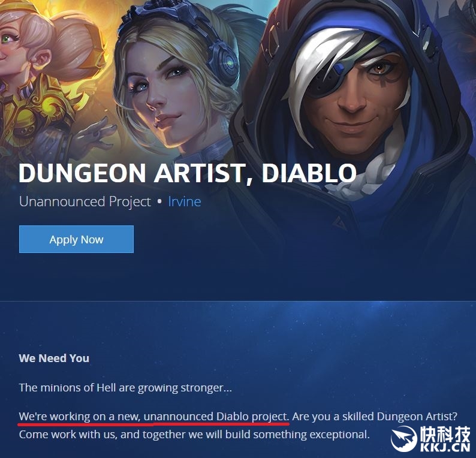Click the We Need You heading
The height and width of the screenshot is (458, 476).
point(54,358)
